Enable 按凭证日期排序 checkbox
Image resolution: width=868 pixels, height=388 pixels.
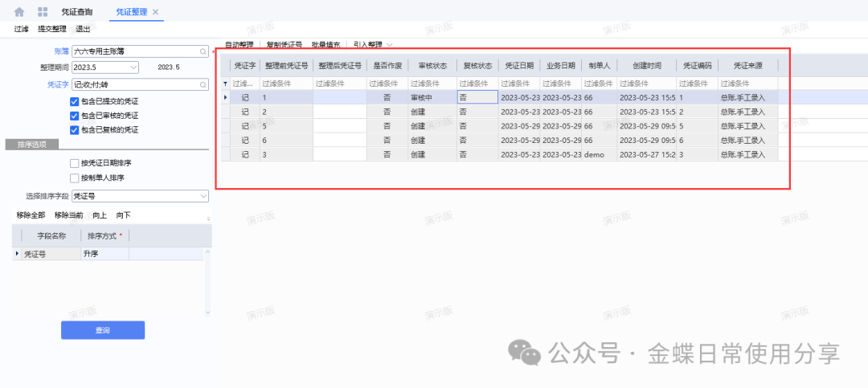(75, 163)
